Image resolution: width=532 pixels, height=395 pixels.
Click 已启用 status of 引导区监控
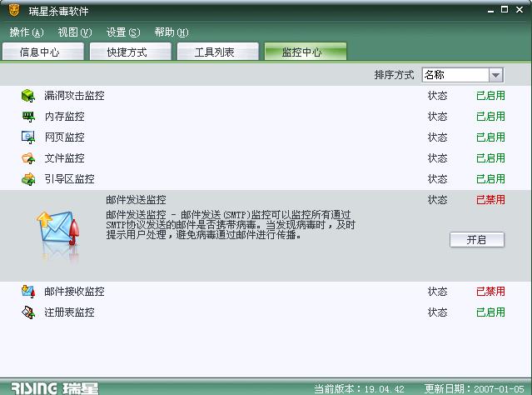[490, 179]
